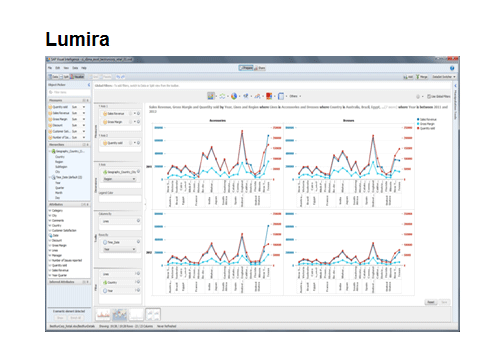Select the red heat map chart icon
Image resolution: width=480 pixels, height=360 pixels.
(269, 96)
